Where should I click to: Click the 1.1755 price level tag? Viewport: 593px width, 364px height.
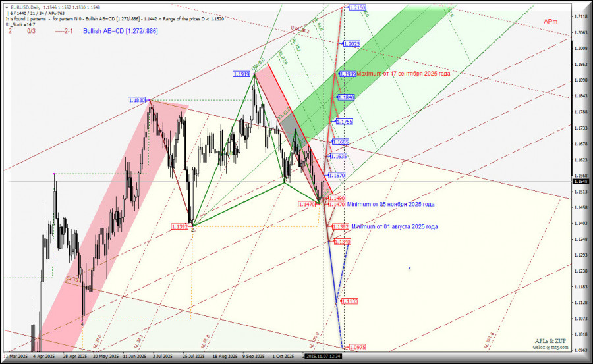(344, 122)
